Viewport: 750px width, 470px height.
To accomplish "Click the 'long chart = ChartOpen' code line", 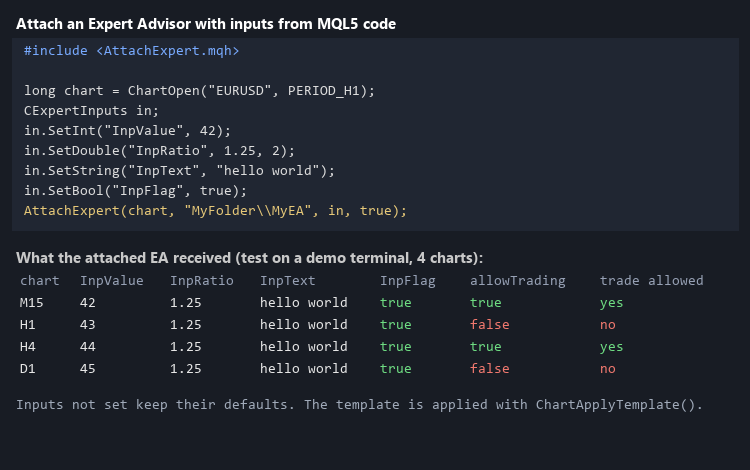I will pyautogui.click(x=199, y=91).
